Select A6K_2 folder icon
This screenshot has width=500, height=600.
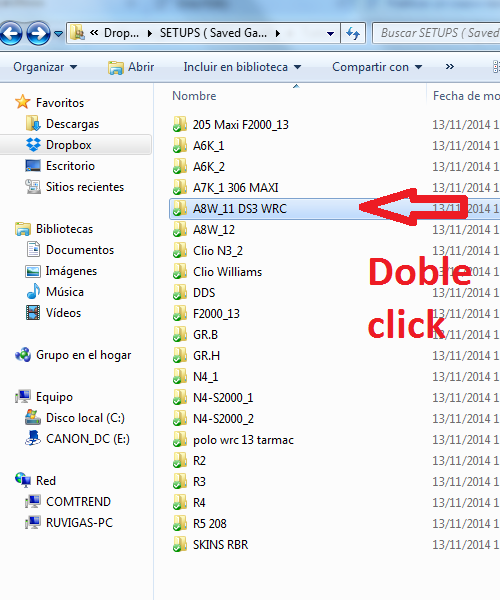pos(179,166)
